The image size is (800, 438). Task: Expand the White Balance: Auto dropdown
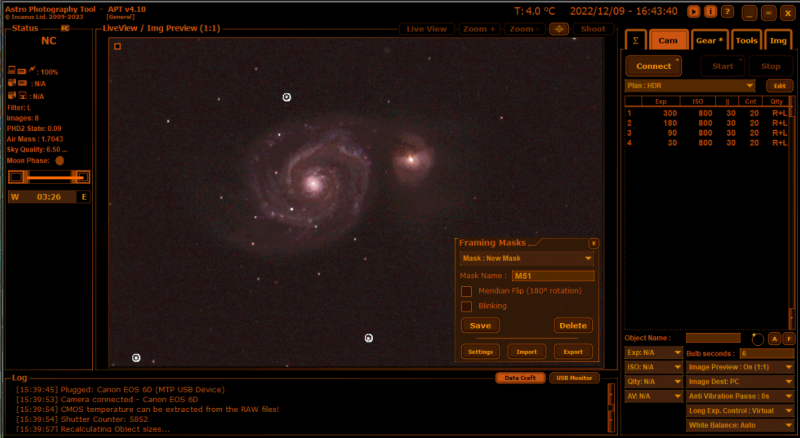coord(738,425)
